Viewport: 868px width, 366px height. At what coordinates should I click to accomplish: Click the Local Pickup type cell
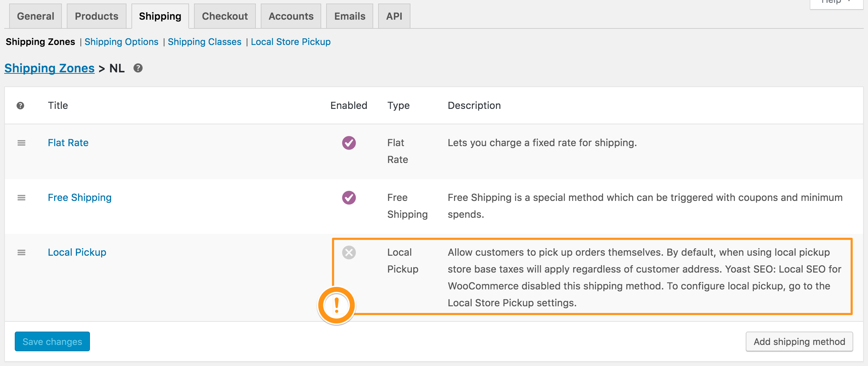click(x=403, y=261)
